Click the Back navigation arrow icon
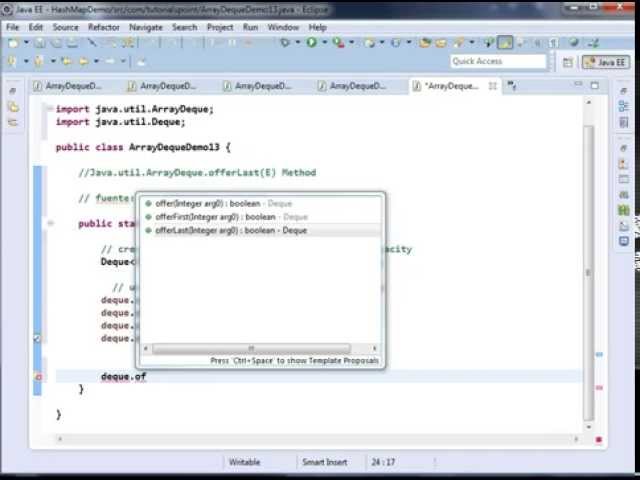Image resolution: width=640 pixels, height=480 pixels. [x=84, y=61]
